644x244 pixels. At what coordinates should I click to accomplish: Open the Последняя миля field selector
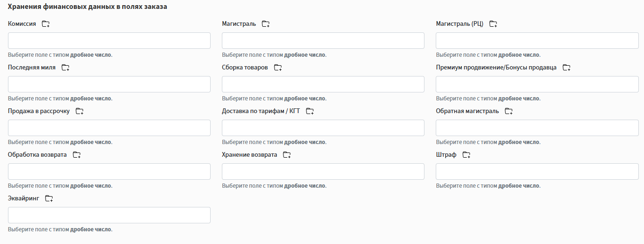pyautogui.click(x=109, y=84)
